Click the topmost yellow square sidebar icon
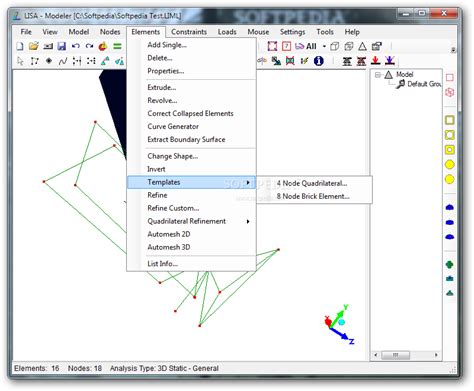 [x=450, y=120]
